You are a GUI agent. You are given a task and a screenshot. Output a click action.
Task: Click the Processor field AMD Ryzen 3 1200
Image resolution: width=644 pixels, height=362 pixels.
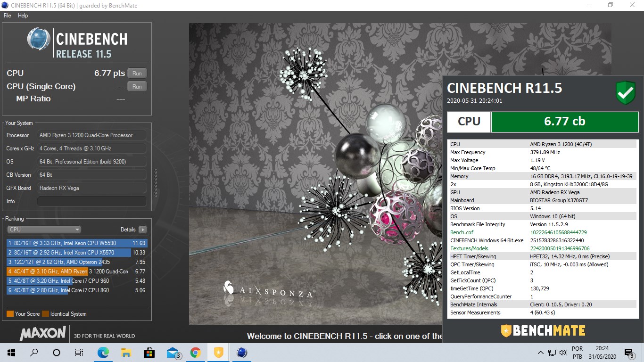[91, 135]
